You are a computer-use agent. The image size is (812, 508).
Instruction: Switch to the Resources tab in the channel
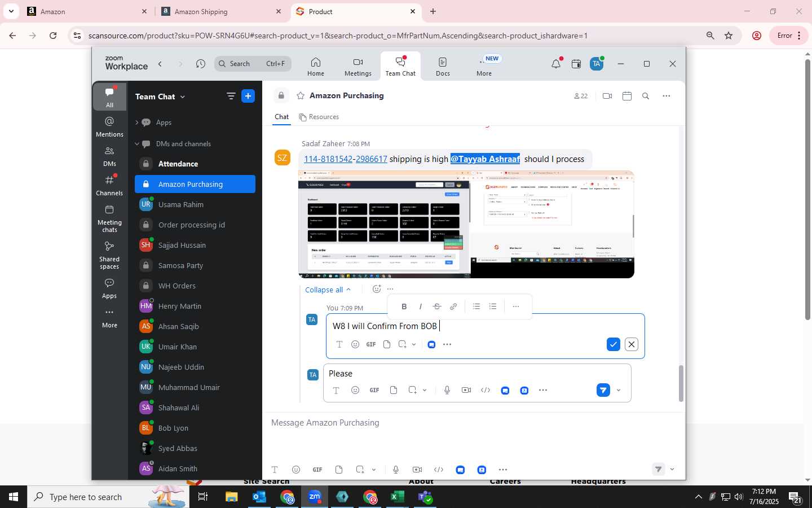pos(319,117)
